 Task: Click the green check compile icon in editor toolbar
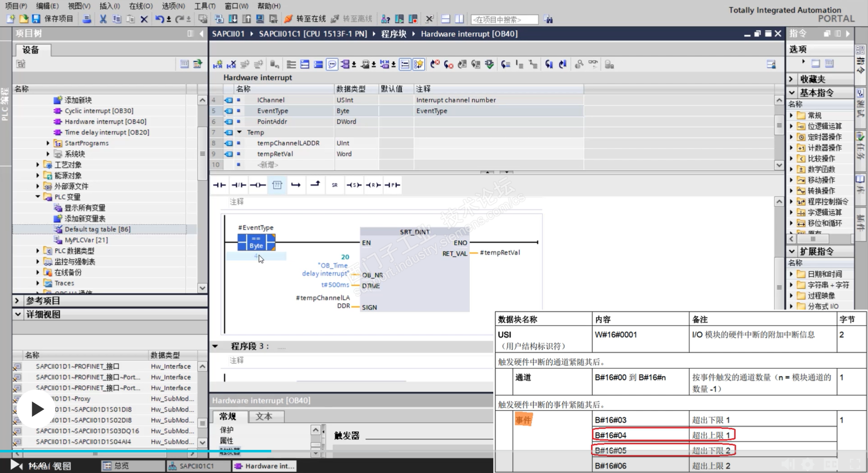tap(489, 64)
